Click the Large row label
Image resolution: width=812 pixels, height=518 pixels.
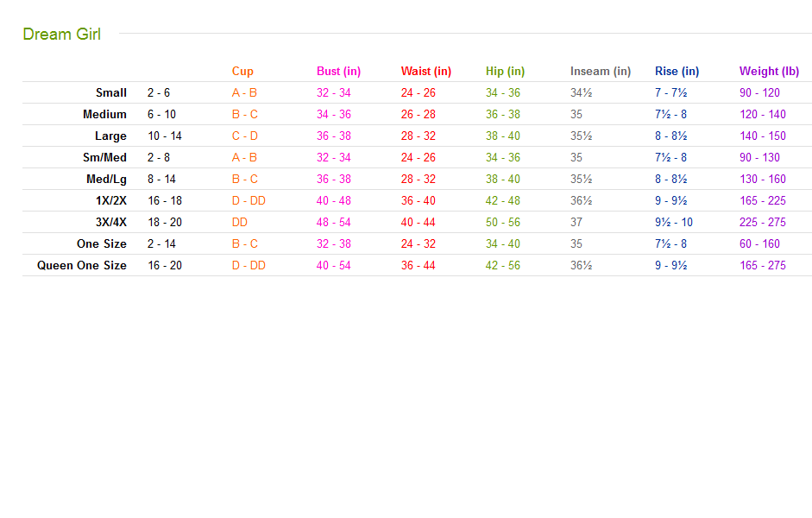(110, 136)
